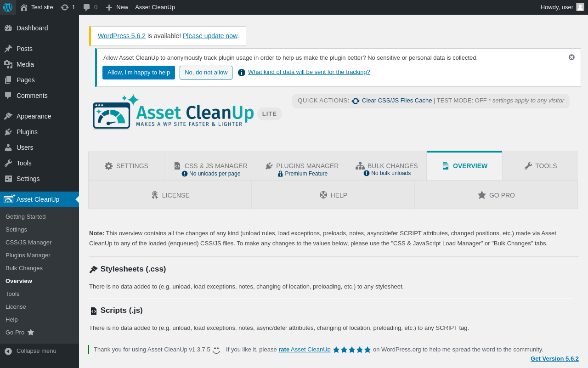Click the Settings sliders icon in sidebar
This screenshot has width=588, height=368.
click(8, 179)
